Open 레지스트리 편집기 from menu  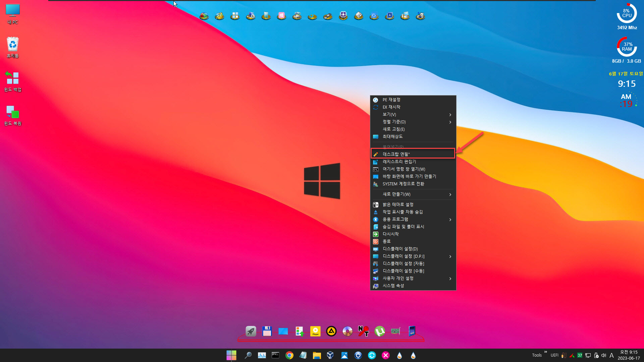tap(413, 162)
